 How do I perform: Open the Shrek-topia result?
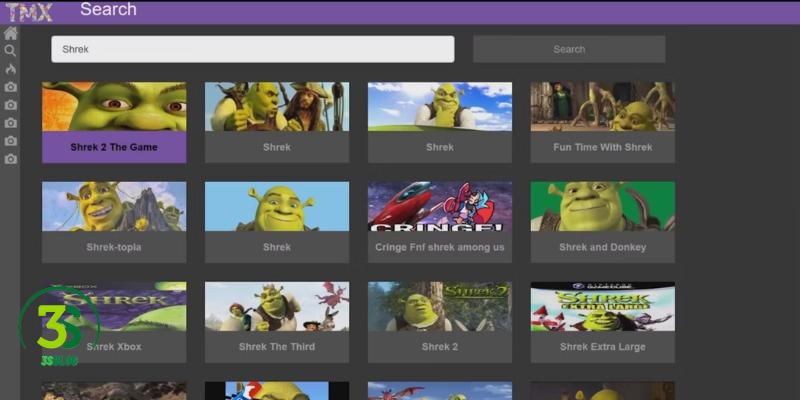[x=114, y=222]
